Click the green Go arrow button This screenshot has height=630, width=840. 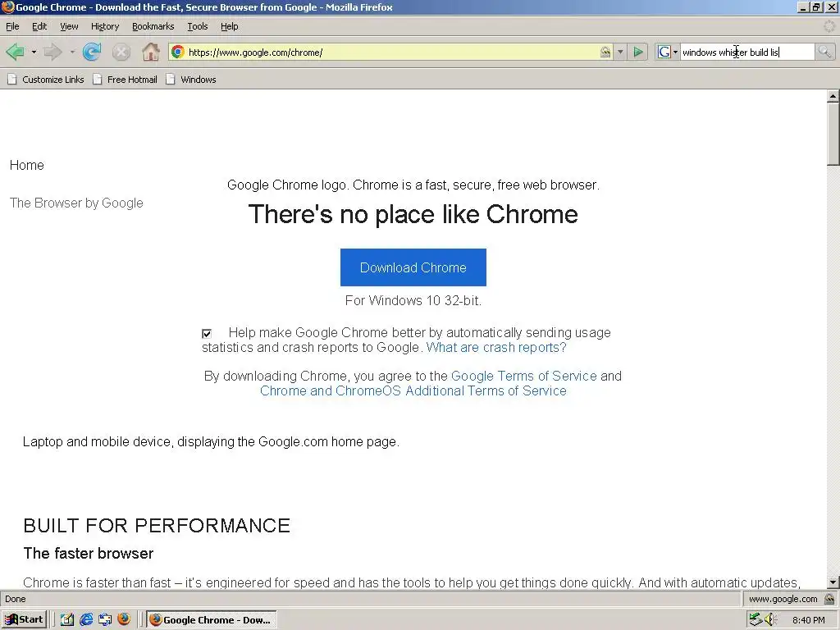[x=638, y=52]
